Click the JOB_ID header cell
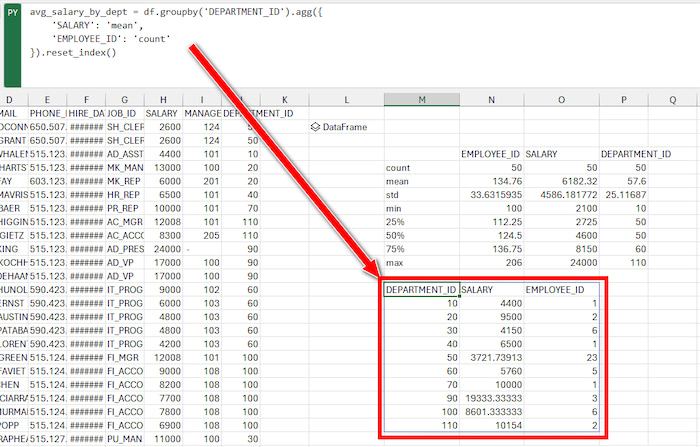 click(123, 114)
